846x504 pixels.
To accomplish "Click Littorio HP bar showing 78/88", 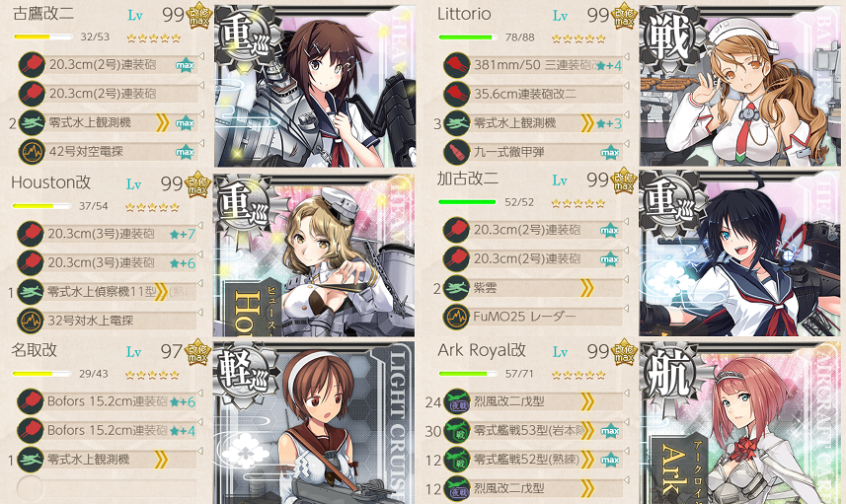I will tap(468, 37).
